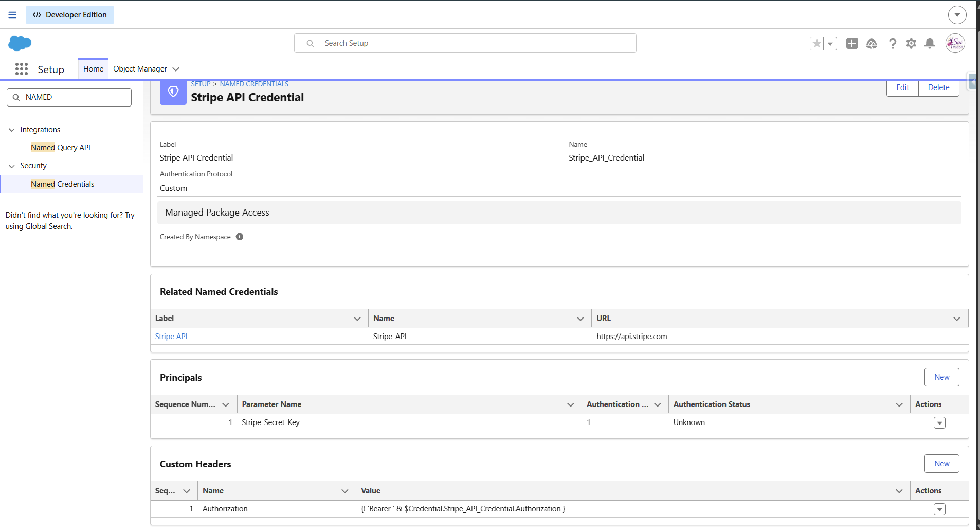Click the Named Credential shield icon
Image resolution: width=980 pixels, height=530 pixels.
click(x=173, y=92)
